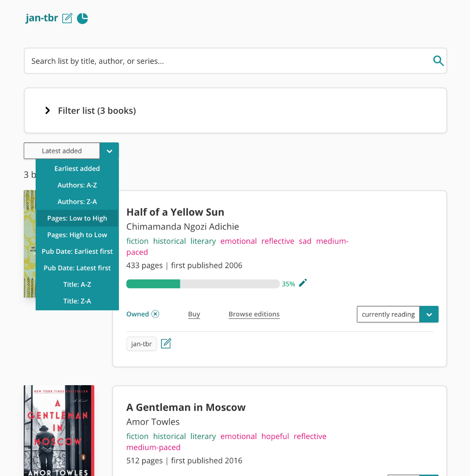Screen dimensions: 470x476
Task: Open author Amor Towles
Action: point(153,422)
